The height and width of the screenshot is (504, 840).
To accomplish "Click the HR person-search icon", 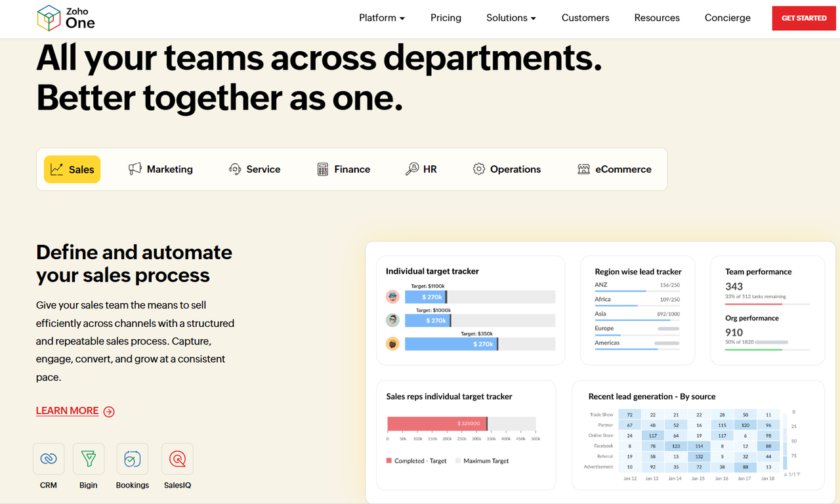I will pos(412,169).
